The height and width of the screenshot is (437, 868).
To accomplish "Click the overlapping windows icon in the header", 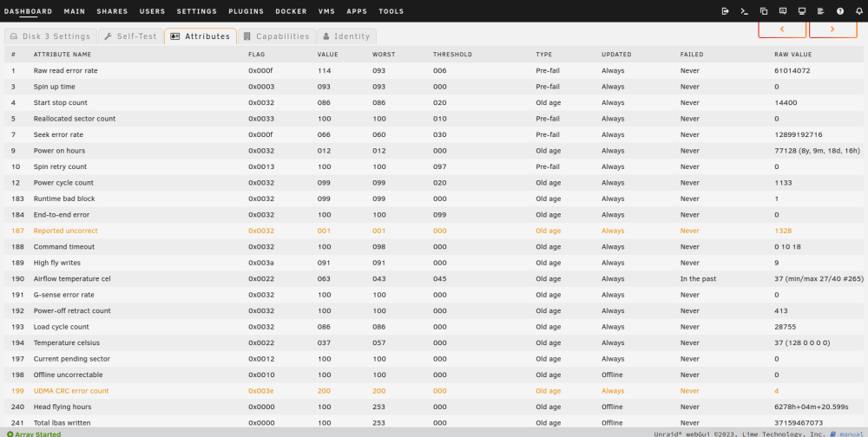I will pyautogui.click(x=764, y=11).
